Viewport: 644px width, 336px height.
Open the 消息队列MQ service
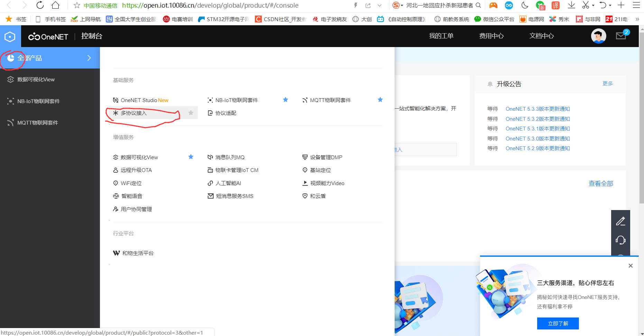pos(230,157)
